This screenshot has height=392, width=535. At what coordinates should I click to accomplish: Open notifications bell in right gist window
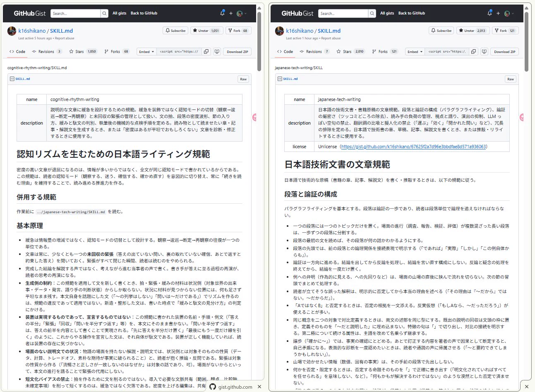click(490, 13)
